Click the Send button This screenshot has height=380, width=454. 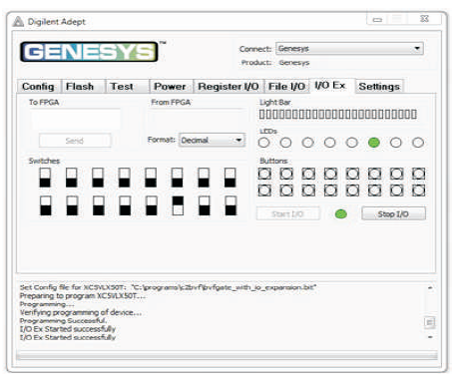[x=75, y=141]
